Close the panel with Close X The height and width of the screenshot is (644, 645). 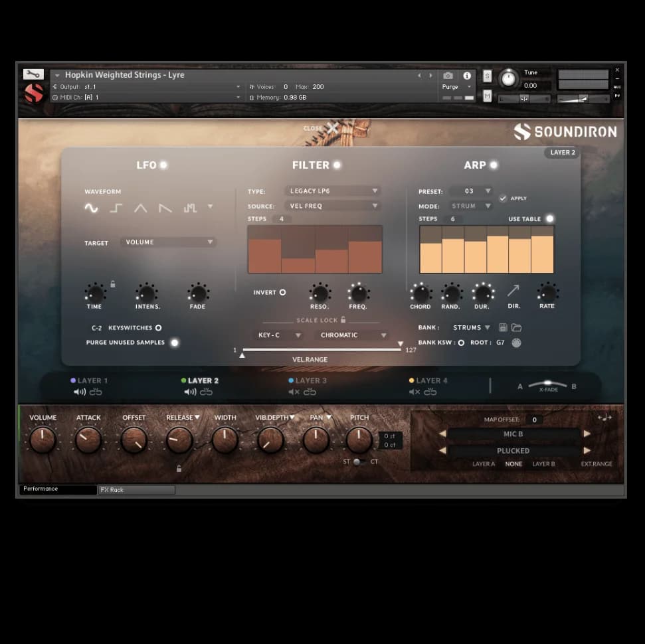(331, 128)
